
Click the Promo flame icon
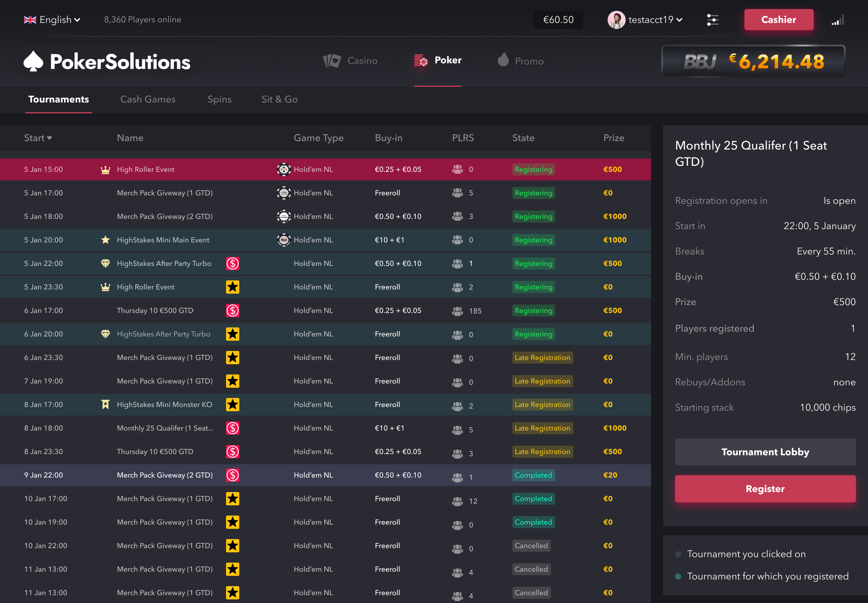(x=503, y=60)
